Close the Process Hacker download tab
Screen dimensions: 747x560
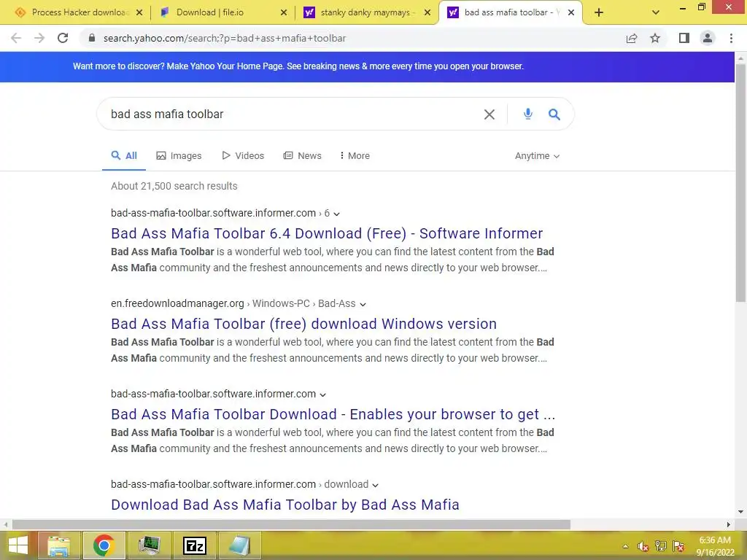point(139,12)
